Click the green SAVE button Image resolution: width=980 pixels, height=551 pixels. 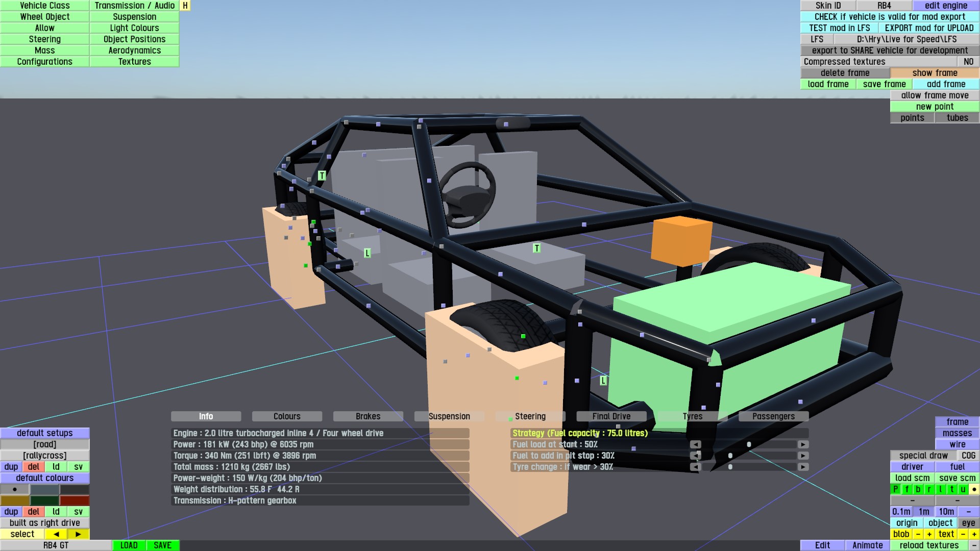[x=162, y=545]
